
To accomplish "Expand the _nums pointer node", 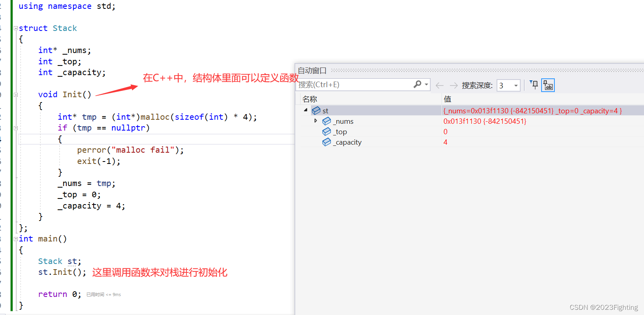I will [x=316, y=121].
